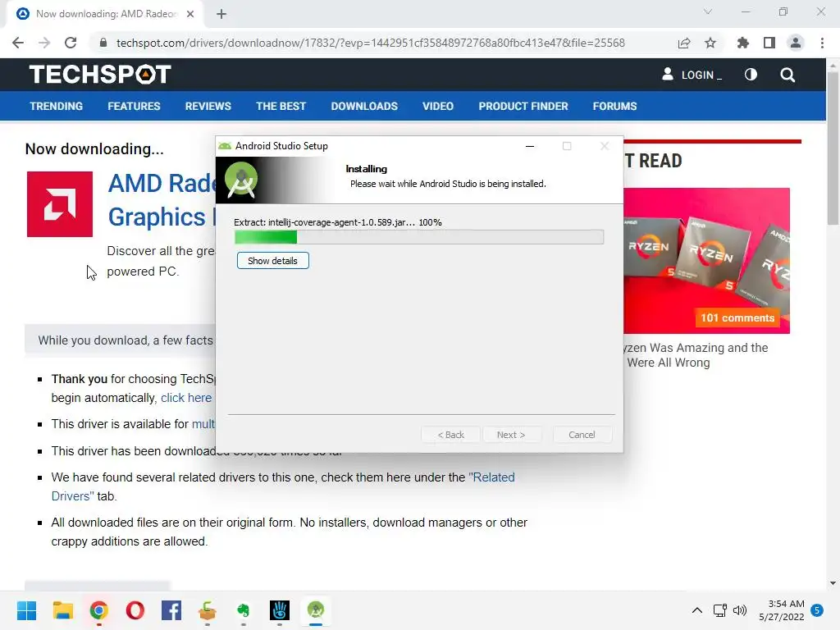
Task: Click the Android Studio installer taskbar icon
Action: 316,610
